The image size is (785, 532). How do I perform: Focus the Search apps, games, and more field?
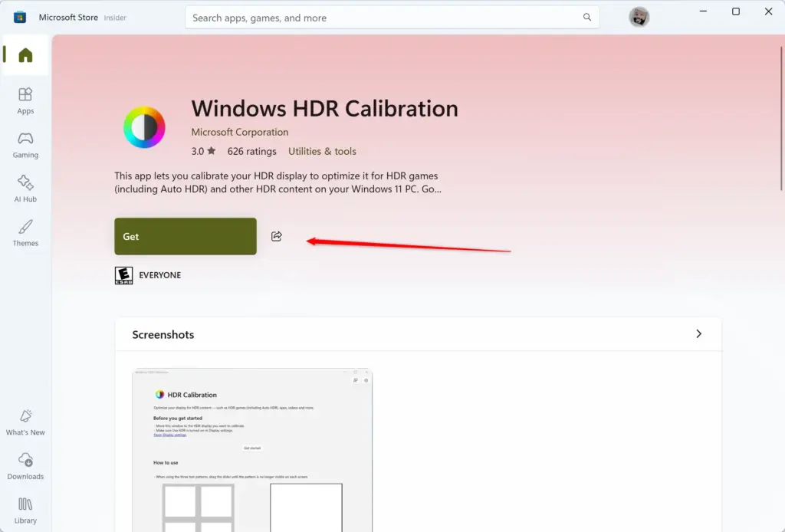392,18
